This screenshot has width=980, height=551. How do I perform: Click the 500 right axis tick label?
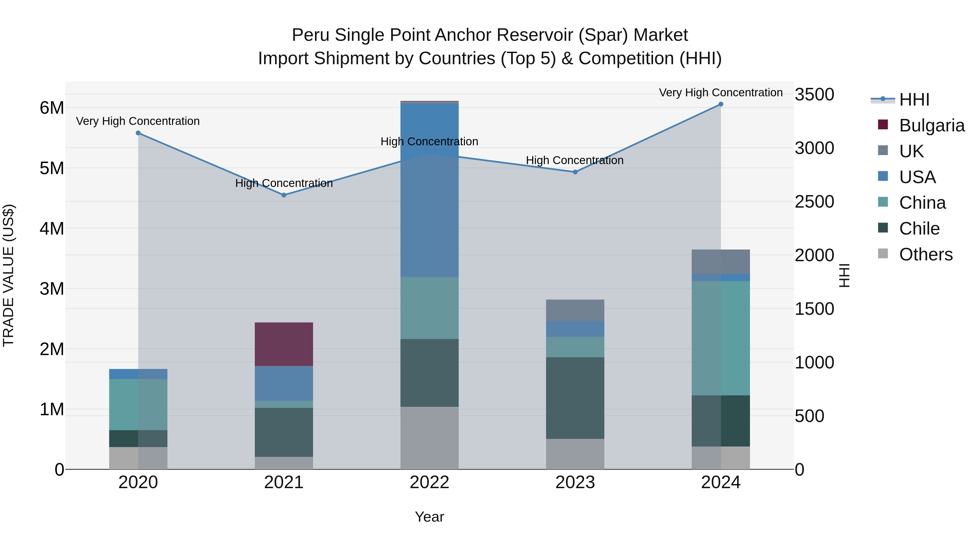click(810, 416)
